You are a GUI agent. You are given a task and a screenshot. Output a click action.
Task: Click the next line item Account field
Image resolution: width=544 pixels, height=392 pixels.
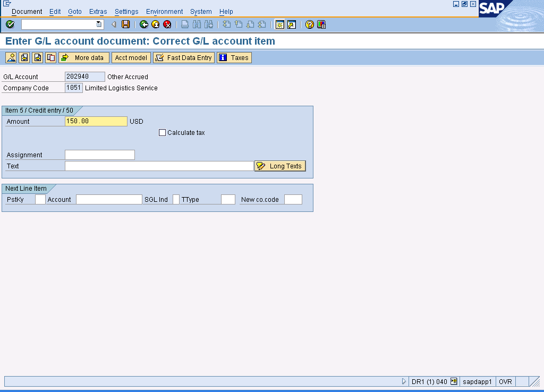[109, 200]
